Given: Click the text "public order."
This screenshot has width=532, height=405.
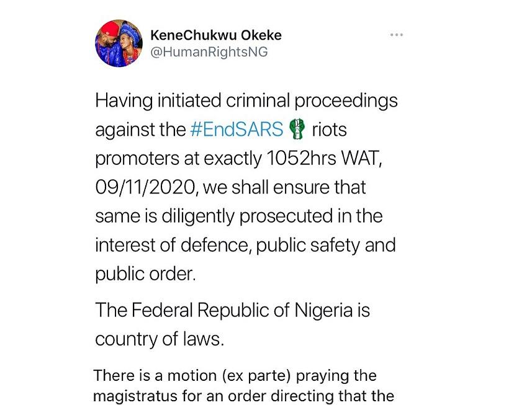Looking at the screenshot, I should click(145, 274).
